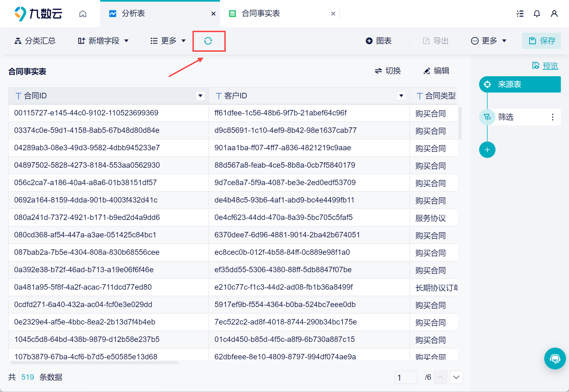Click the refresh data icon

pyautogui.click(x=208, y=41)
